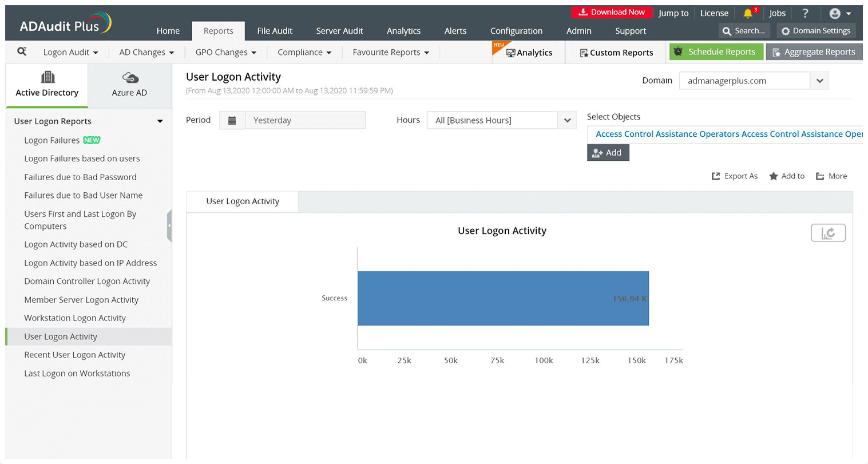Refresh the User Logon Activity chart
Viewport: 868px width, 464px height.
tap(828, 233)
